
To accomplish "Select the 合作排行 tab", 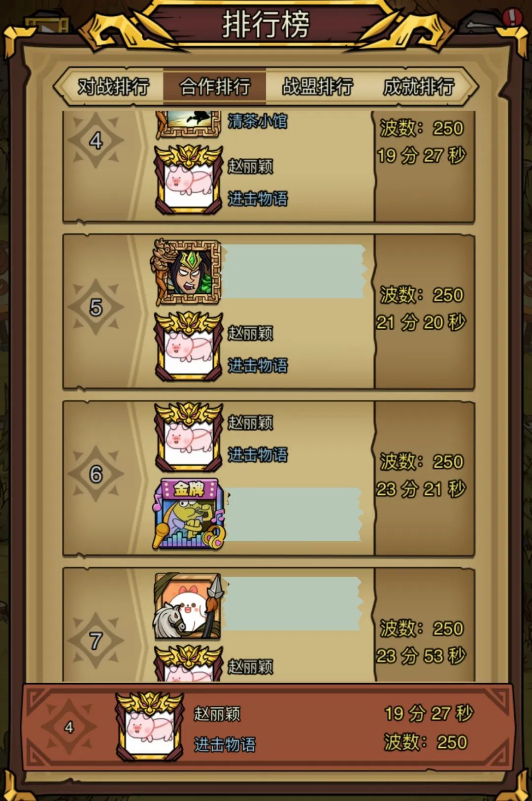I will click(215, 87).
